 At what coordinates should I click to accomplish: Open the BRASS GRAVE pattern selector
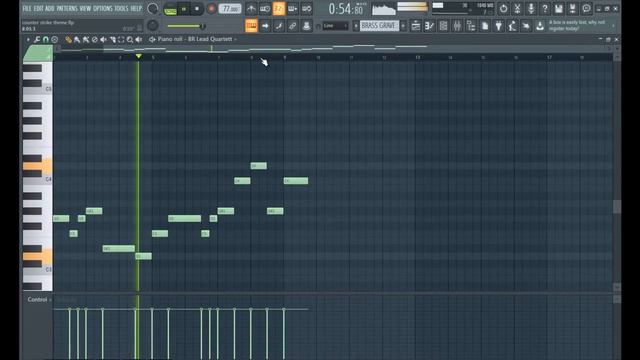pos(379,26)
